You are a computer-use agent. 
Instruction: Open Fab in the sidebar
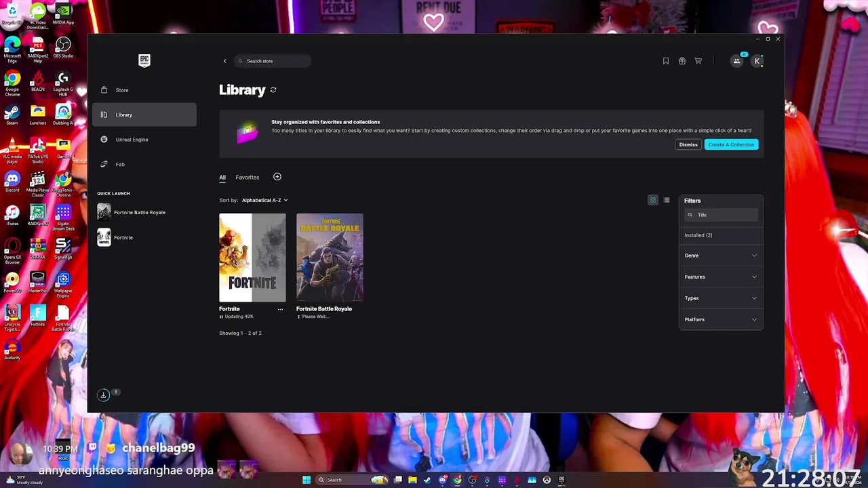pyautogui.click(x=144, y=164)
